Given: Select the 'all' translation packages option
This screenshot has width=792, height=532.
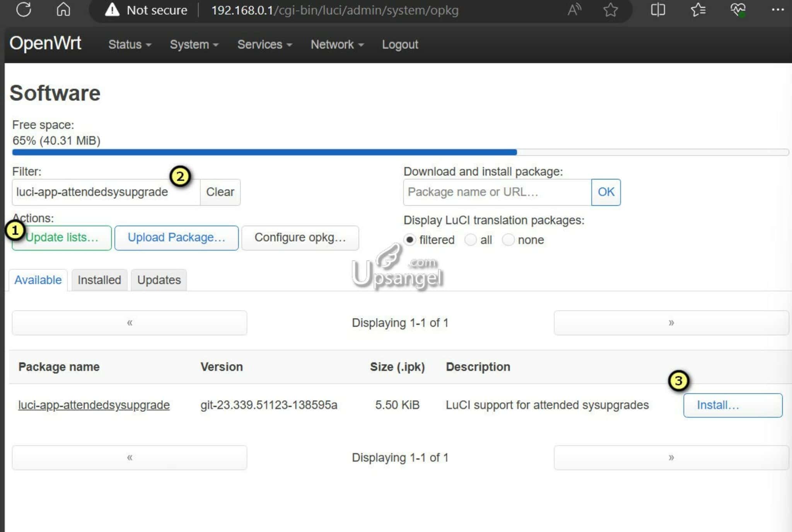Looking at the screenshot, I should pos(471,240).
